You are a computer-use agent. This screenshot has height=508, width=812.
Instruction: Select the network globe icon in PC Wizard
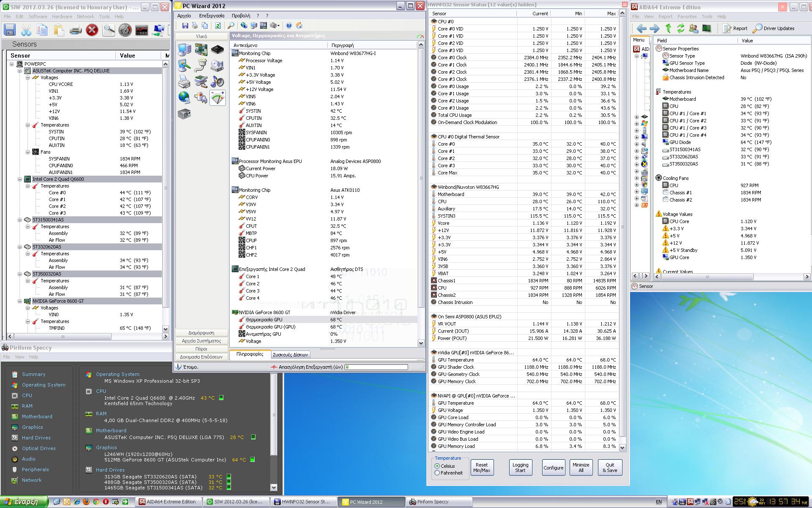184,98
